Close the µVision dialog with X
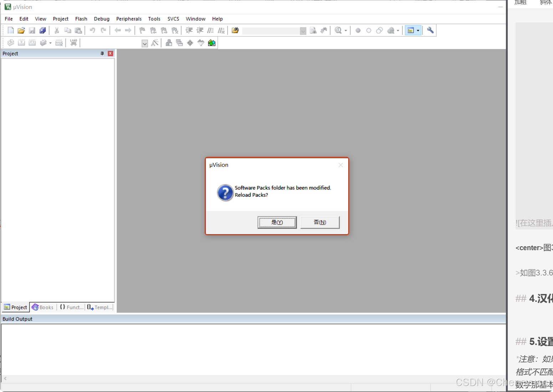Image resolution: width=553 pixels, height=392 pixels. pyautogui.click(x=341, y=165)
